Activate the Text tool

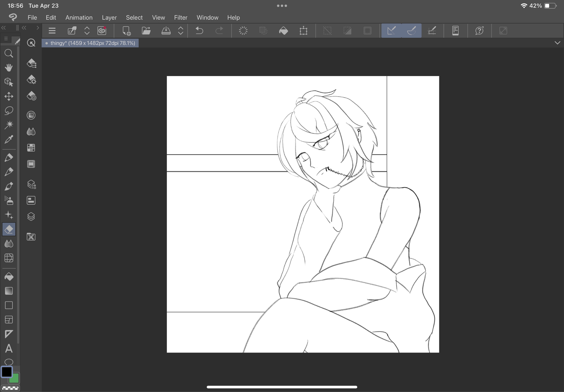point(9,349)
